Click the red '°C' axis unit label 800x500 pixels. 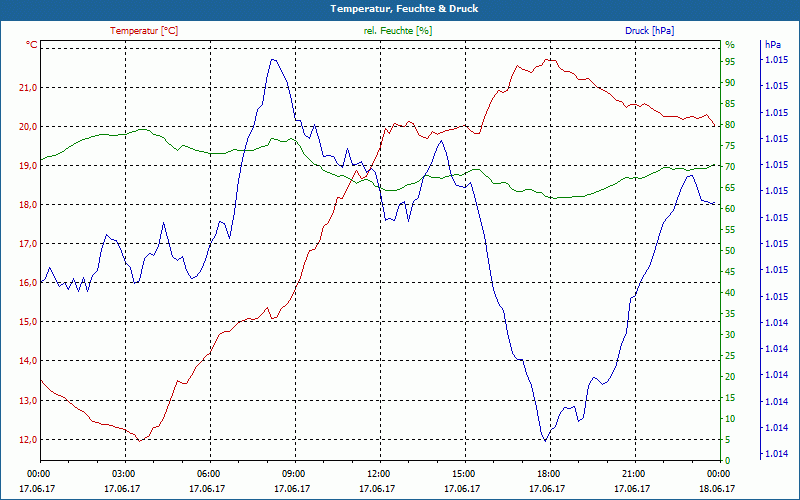point(32,45)
